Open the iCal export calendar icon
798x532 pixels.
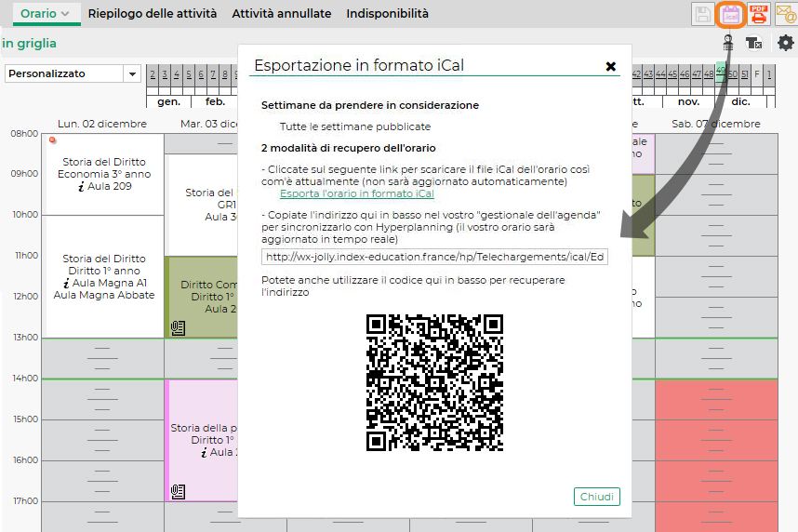click(731, 14)
